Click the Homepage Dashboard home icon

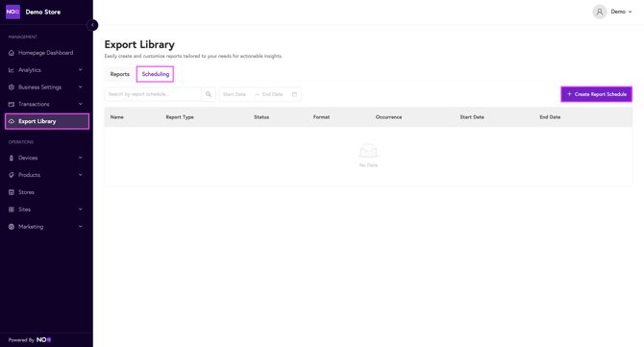tap(12, 53)
